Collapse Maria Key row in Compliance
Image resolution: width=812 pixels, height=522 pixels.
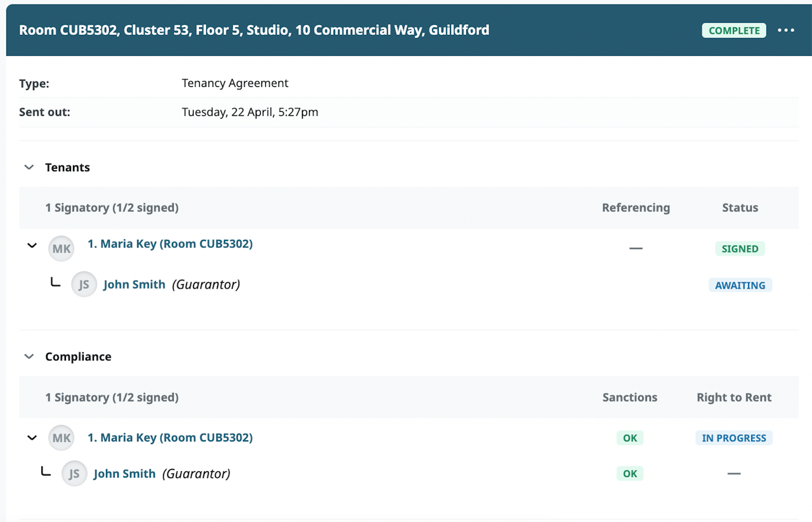point(32,438)
